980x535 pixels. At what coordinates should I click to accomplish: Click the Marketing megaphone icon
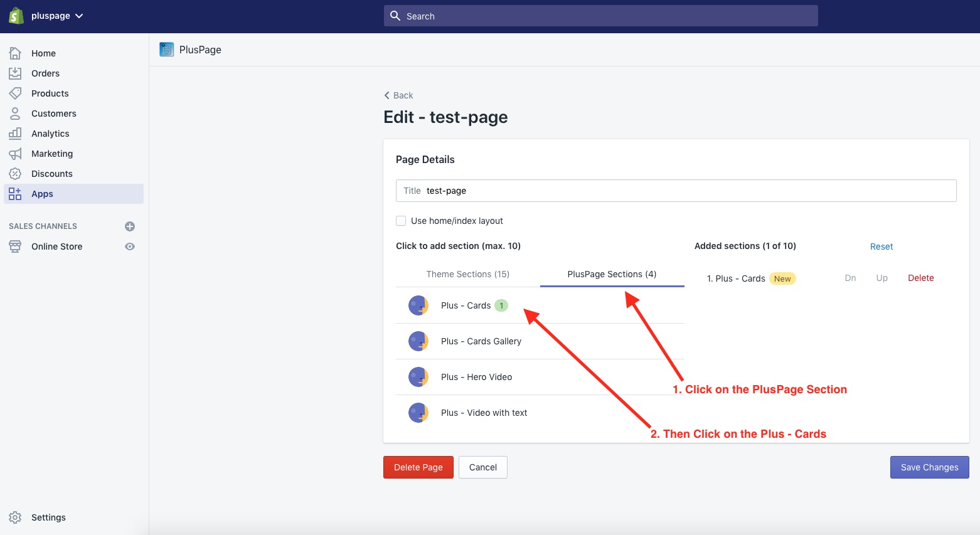click(15, 154)
